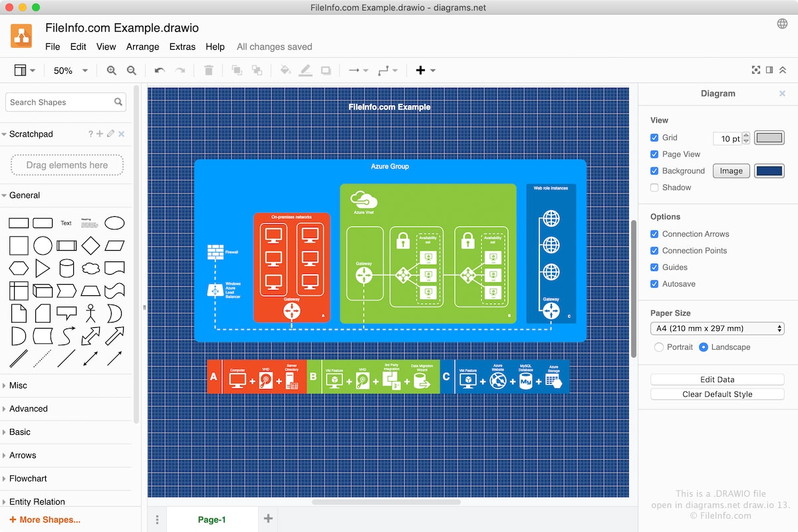Image resolution: width=798 pixels, height=532 pixels.
Task: Switch to the Page-1 tab
Action: [211, 519]
